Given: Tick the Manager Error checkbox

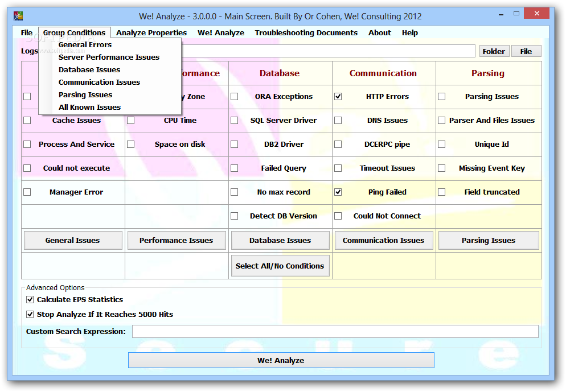Looking at the screenshot, I should 27,192.
